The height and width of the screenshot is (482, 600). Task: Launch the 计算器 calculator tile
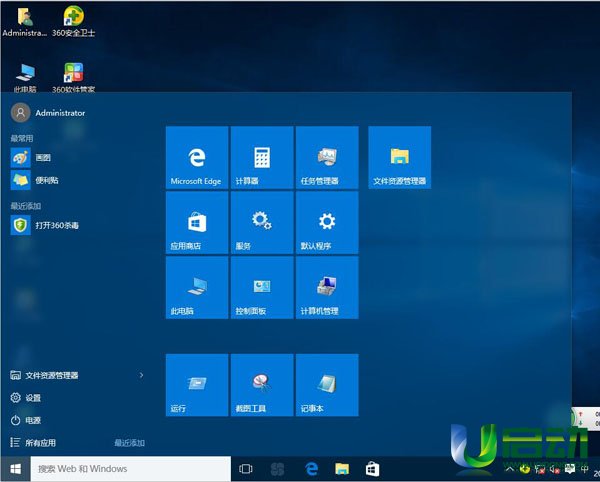pyautogui.click(x=262, y=157)
